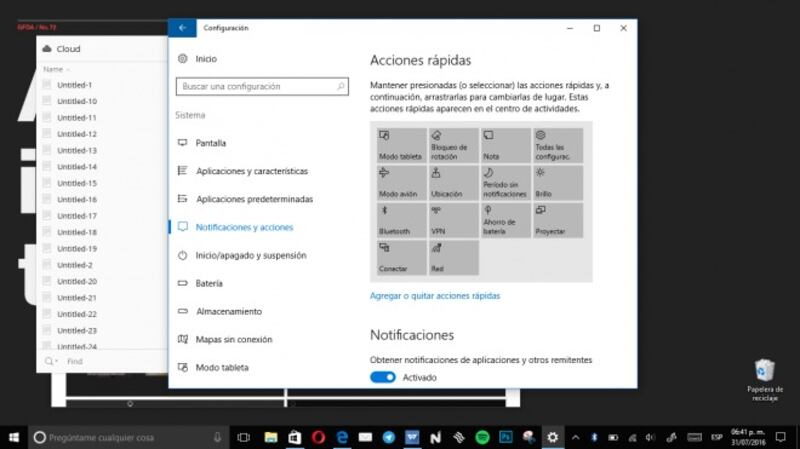
Task: Click the Buscar una configuración search box
Action: 260,87
